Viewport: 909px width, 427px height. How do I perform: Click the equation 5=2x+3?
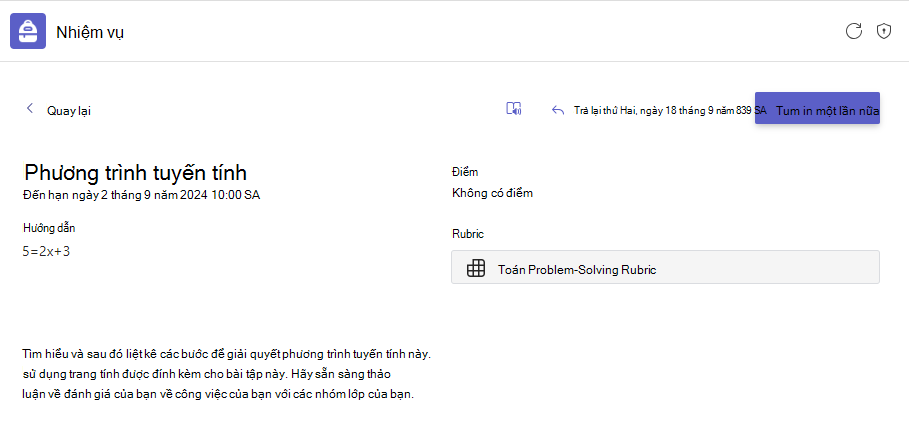pyautogui.click(x=46, y=251)
